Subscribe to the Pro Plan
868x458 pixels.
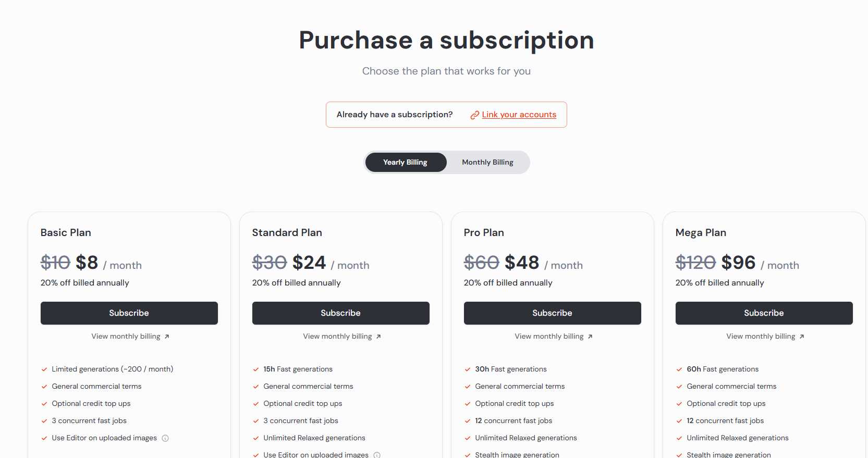tap(553, 313)
